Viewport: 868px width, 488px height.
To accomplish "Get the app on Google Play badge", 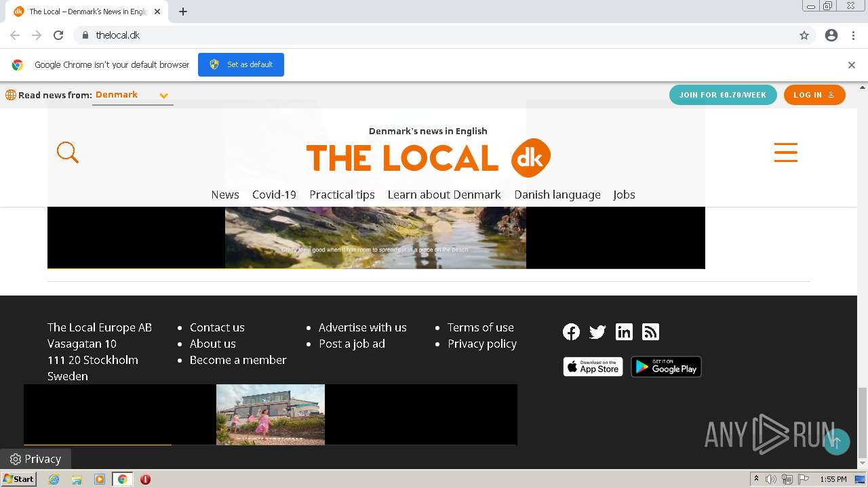I will pyautogui.click(x=666, y=367).
